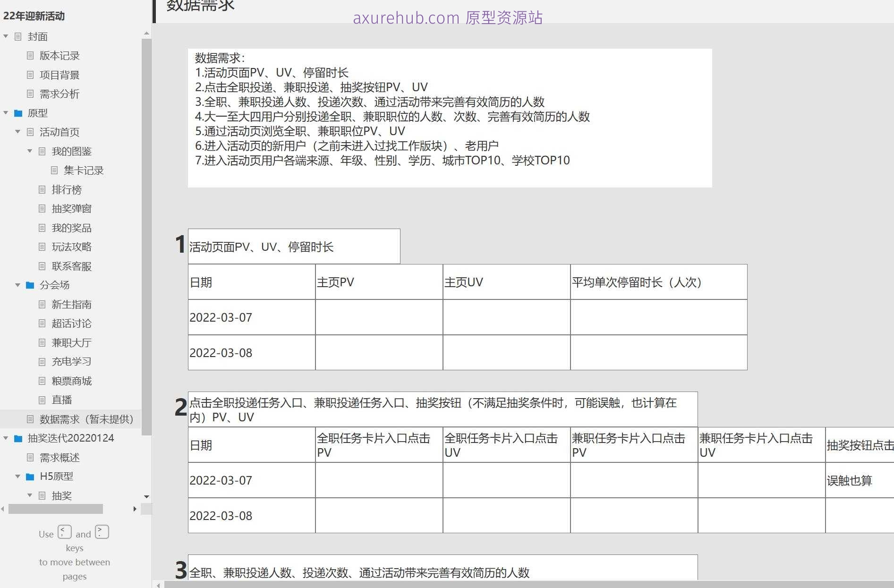Collapse the 我的图鉴 node arrow

click(x=30, y=151)
